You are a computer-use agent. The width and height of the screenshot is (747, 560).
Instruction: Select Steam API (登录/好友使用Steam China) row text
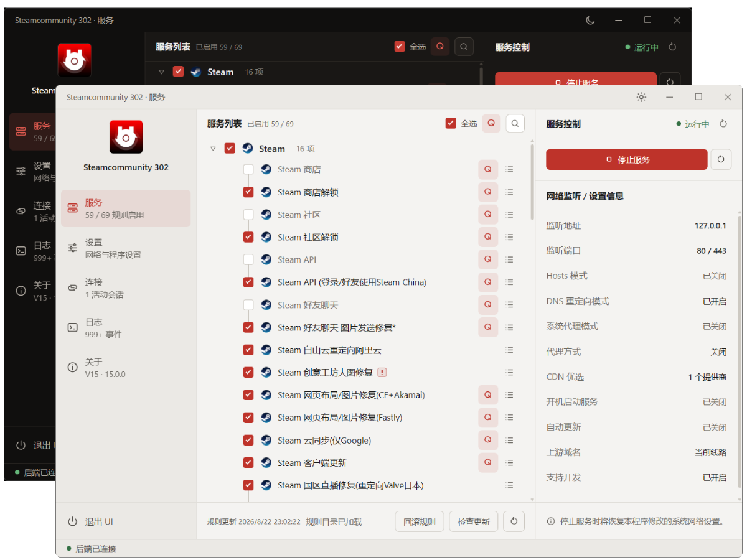[x=352, y=282]
